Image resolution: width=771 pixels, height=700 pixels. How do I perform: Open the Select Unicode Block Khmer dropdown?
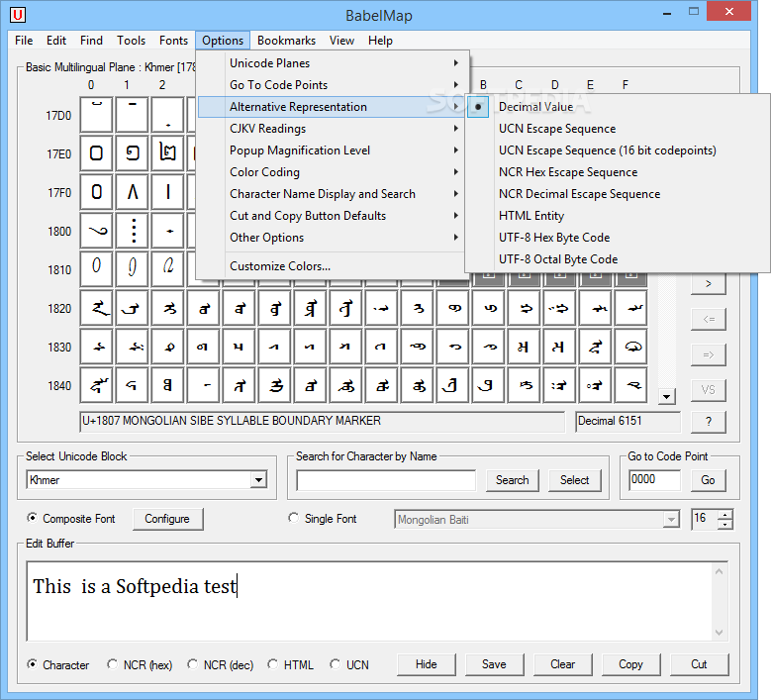258,479
